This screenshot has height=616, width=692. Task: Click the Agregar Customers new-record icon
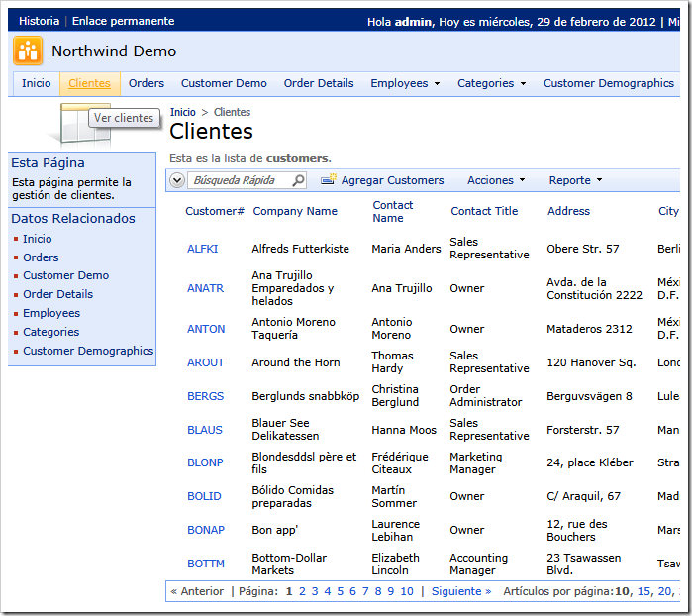[x=329, y=179]
